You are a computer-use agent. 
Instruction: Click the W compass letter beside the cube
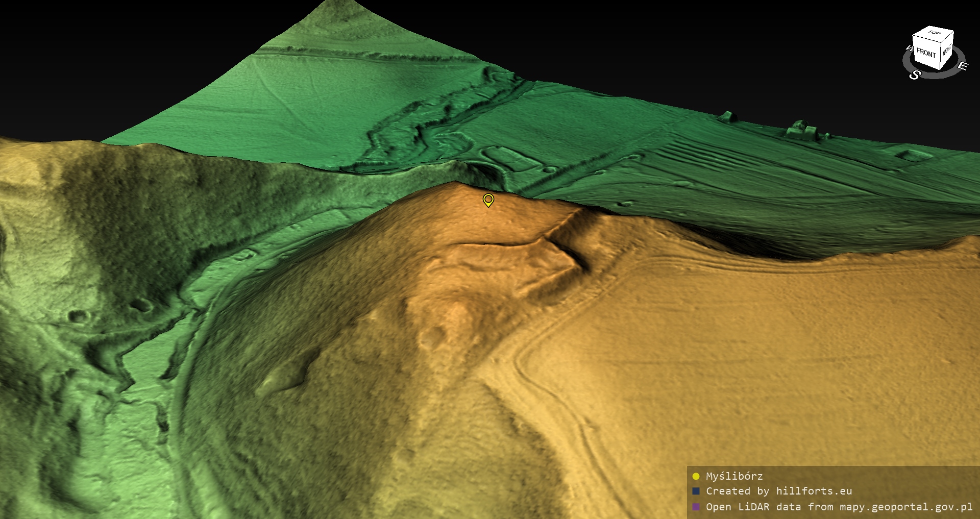[x=909, y=49]
